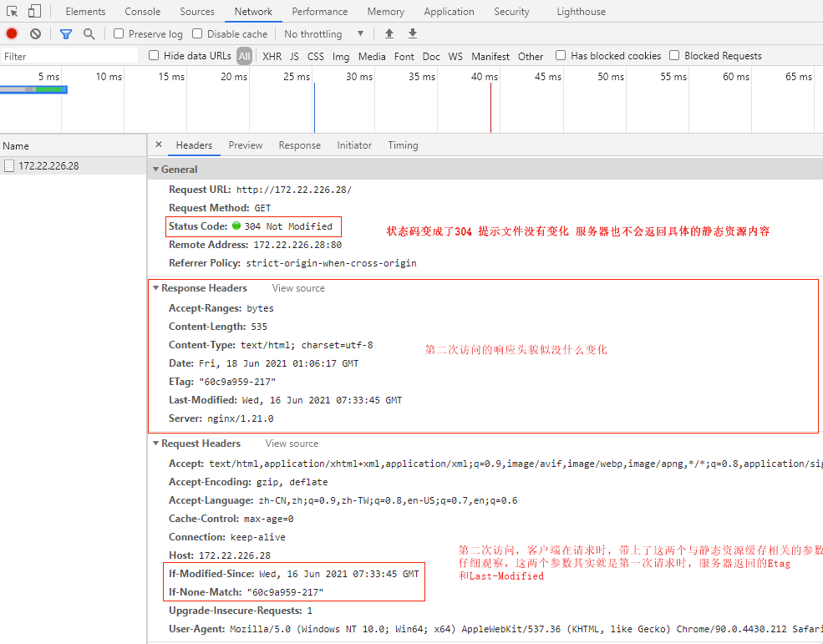Select the 172.22.226.28 request row
The width and height of the screenshot is (823, 644).
[74, 166]
